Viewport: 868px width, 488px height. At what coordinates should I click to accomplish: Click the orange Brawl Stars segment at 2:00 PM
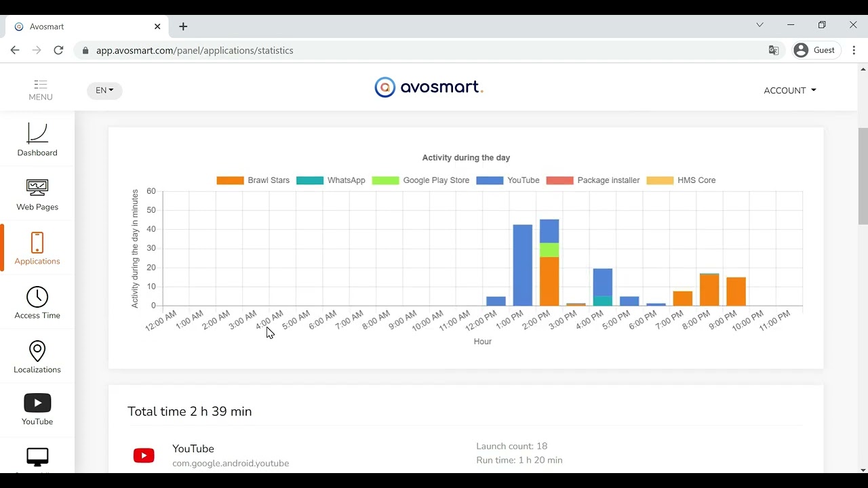pyautogui.click(x=549, y=281)
